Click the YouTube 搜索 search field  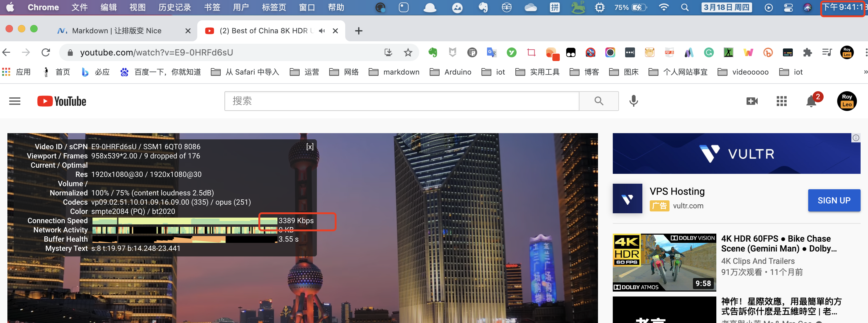click(402, 101)
